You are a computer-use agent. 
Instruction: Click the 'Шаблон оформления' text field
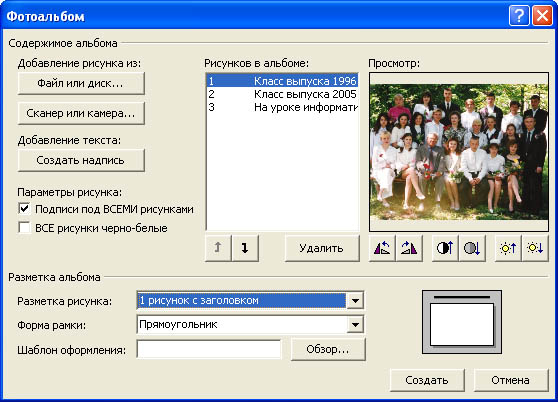pyautogui.click(x=209, y=349)
